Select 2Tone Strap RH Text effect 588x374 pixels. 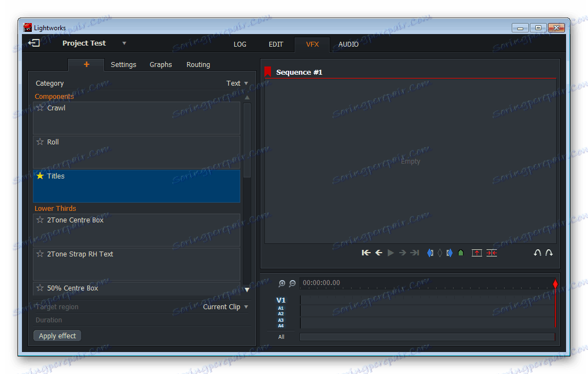(x=137, y=264)
